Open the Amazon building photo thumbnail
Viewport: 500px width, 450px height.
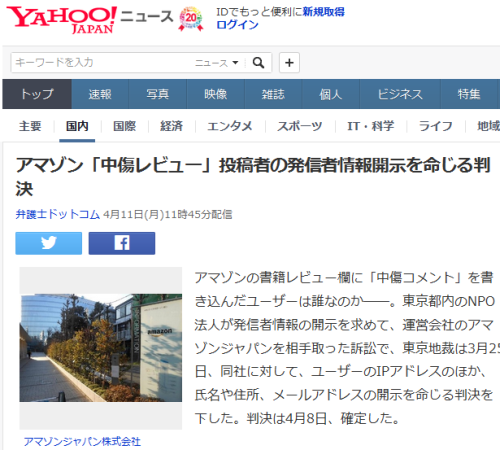[x=101, y=348]
